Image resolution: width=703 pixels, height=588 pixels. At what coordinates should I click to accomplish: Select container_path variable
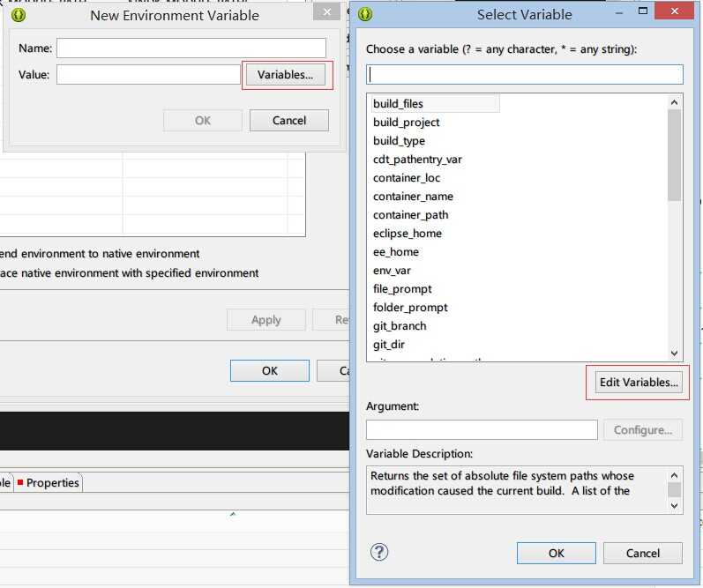[411, 215]
